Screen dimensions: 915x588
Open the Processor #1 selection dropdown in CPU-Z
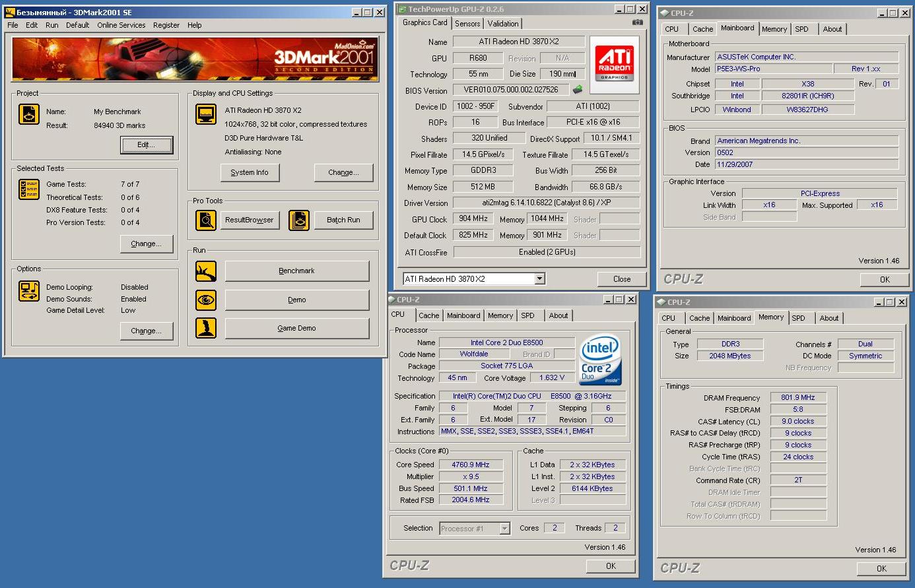[505, 529]
